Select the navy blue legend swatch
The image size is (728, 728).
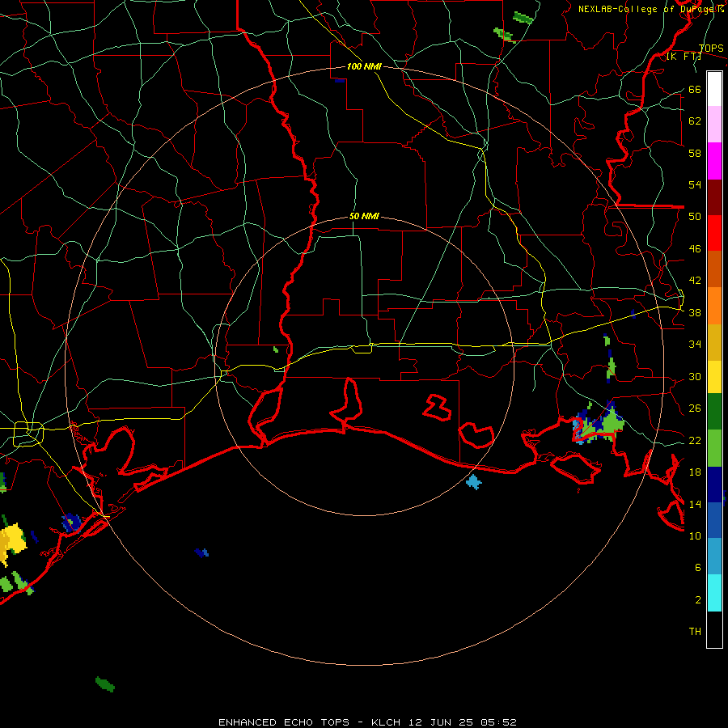click(714, 485)
